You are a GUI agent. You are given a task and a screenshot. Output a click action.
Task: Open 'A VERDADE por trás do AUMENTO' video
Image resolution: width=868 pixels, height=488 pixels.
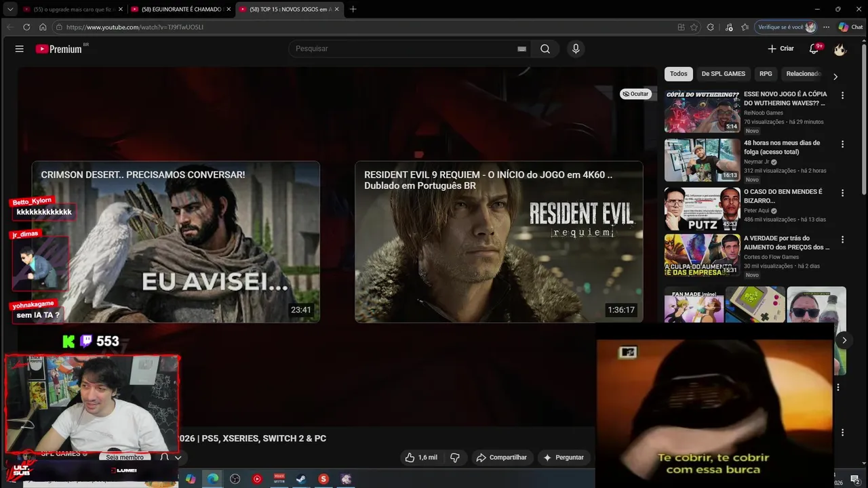pos(786,243)
